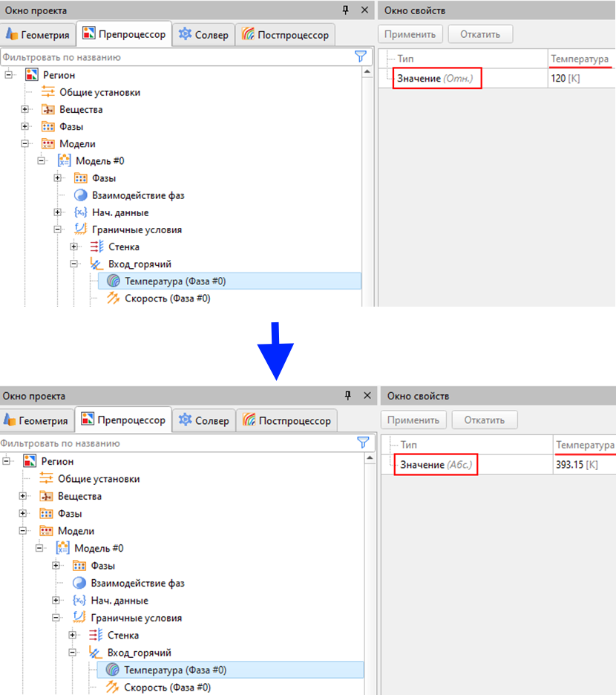Screen dimensions: 616x695
Task: Select Общие установки icon in the upper tree
Action: (x=48, y=92)
